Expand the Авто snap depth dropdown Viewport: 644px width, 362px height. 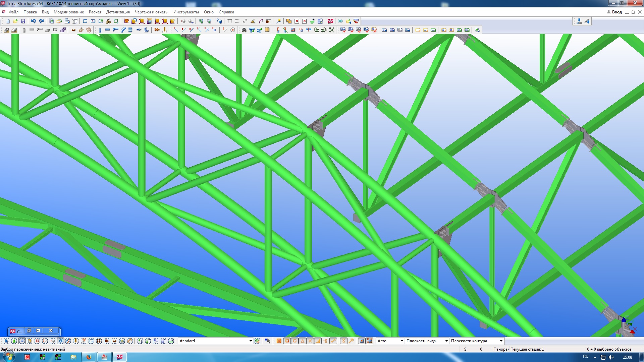click(x=401, y=341)
